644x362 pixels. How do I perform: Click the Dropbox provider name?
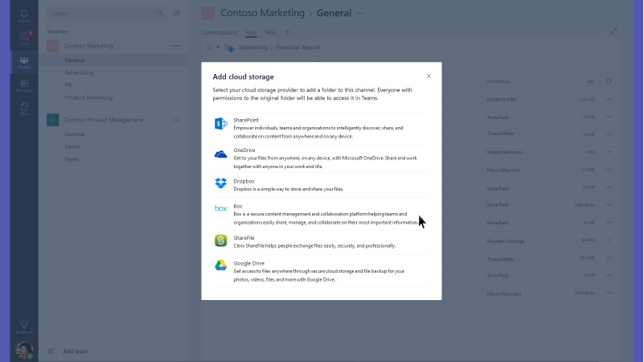(x=244, y=181)
